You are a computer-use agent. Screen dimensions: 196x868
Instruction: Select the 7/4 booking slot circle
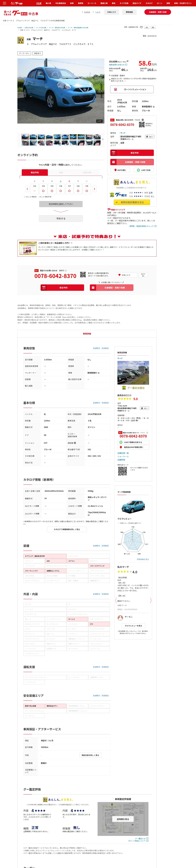tap(43, 191)
